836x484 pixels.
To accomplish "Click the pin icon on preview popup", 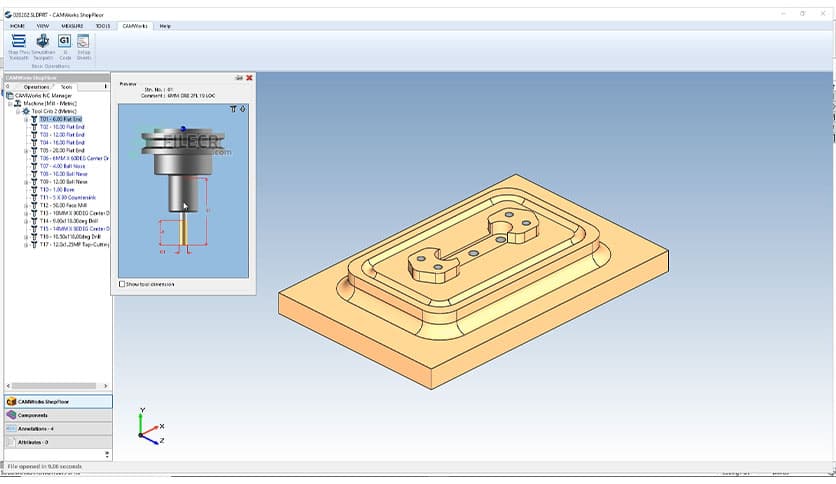I will point(239,77).
